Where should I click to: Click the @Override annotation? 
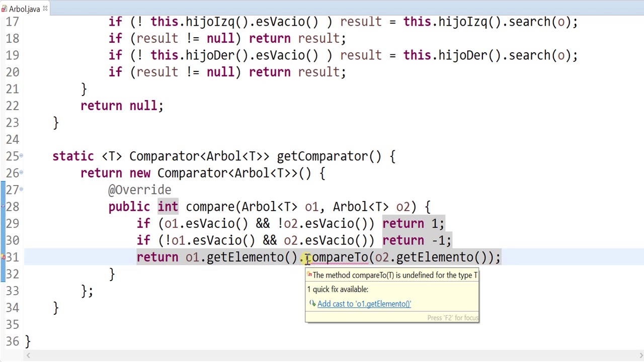coord(140,190)
